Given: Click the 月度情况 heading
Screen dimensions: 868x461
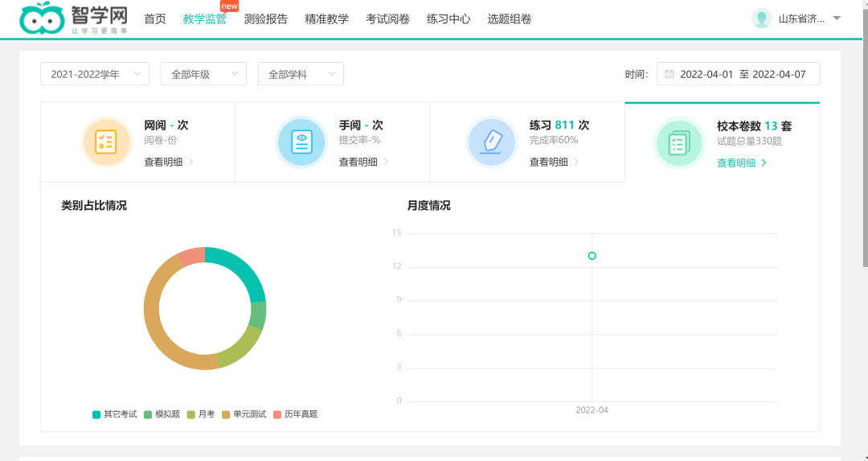Looking at the screenshot, I should pyautogui.click(x=429, y=206).
